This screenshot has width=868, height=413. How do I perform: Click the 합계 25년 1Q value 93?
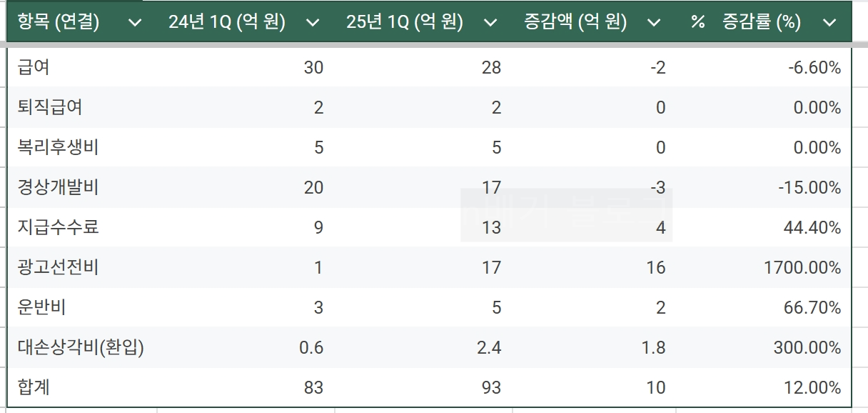pyautogui.click(x=491, y=387)
